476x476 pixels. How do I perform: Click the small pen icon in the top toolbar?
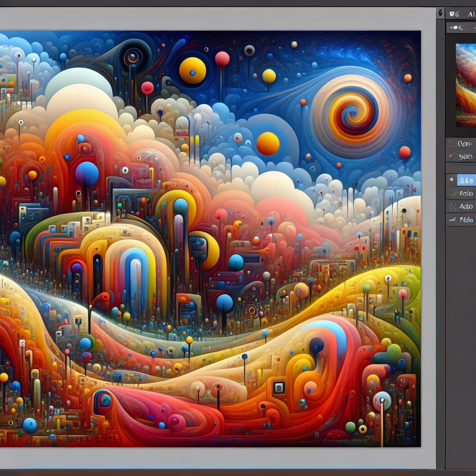tap(450, 28)
